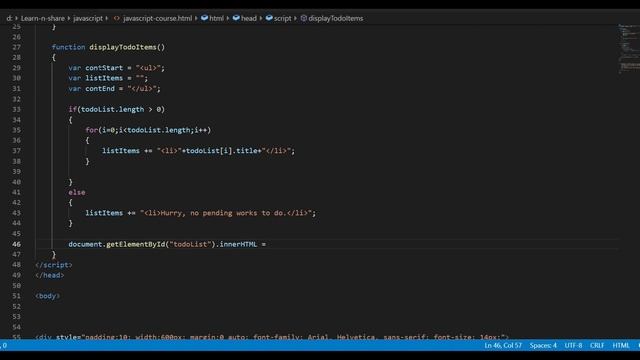Screen dimensions: 640x360
Task: Select displayTodoItems function breadcrumb
Action: tap(336, 18)
